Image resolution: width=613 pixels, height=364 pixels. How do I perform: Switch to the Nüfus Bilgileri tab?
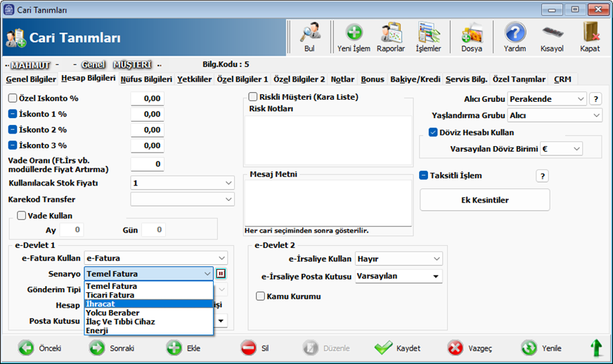[146, 79]
